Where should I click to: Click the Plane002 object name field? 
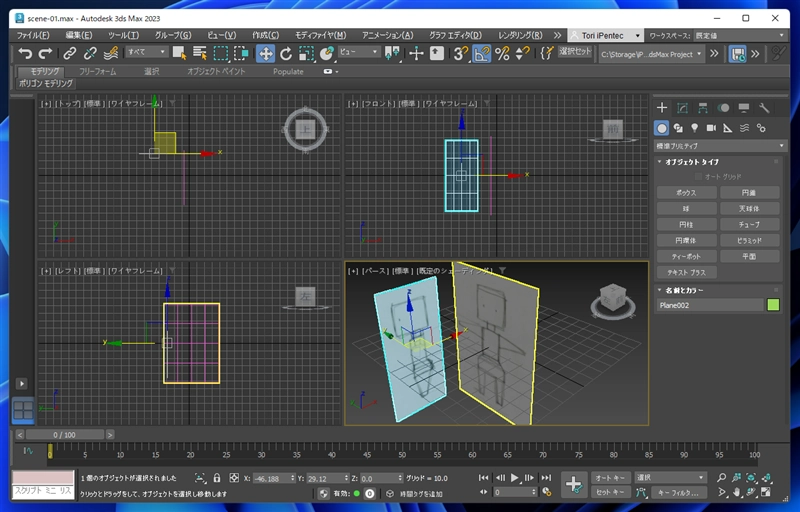(x=710, y=305)
